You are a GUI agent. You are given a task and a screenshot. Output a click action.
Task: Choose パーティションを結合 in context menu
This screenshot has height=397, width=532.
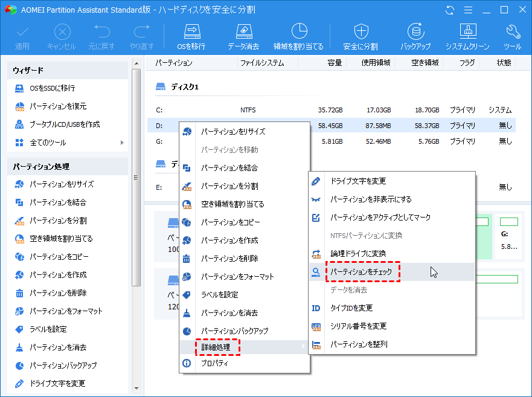(245, 168)
